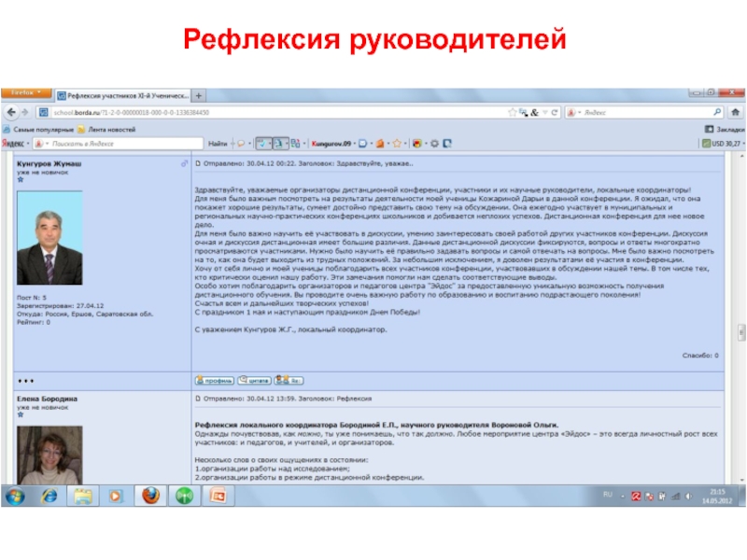Click the speech bubble icon in Yandex toolbar
Image resolution: width=747 pixels, height=560 pixels.
pyautogui.click(x=241, y=144)
